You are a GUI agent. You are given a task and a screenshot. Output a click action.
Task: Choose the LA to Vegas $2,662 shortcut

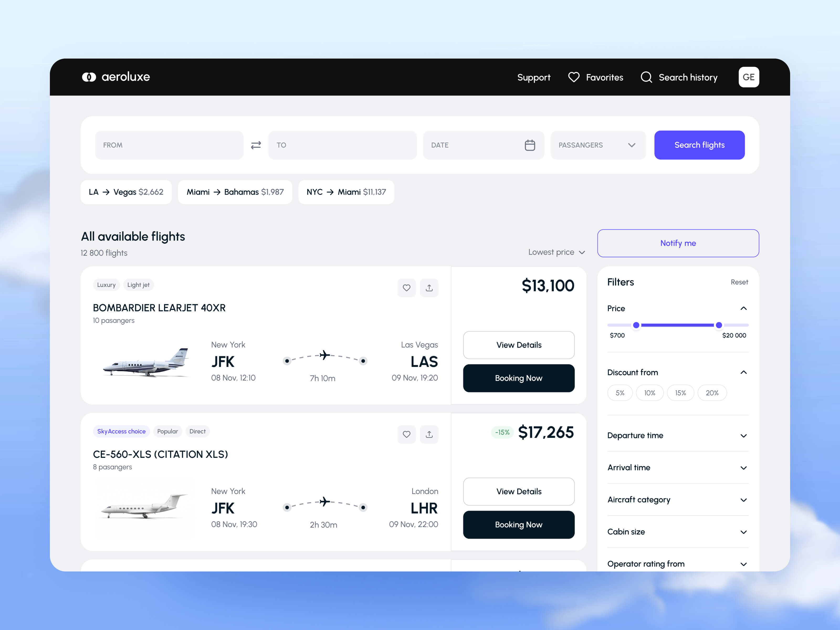(x=126, y=192)
